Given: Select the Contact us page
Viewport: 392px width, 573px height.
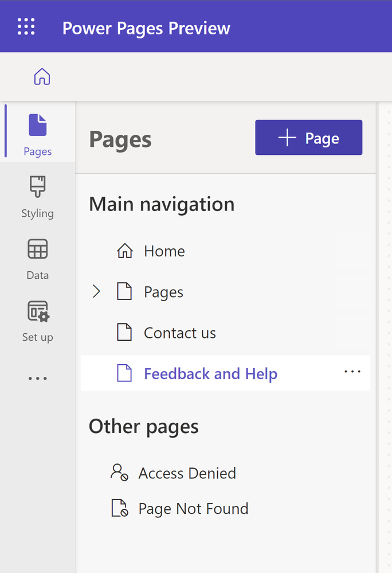Looking at the screenshot, I should [225, 333].
